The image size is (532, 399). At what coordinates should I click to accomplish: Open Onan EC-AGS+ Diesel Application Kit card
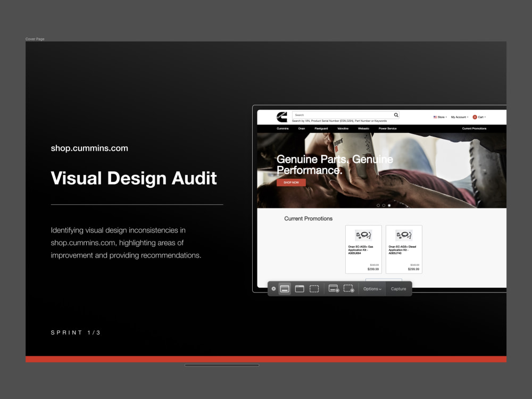404,250
